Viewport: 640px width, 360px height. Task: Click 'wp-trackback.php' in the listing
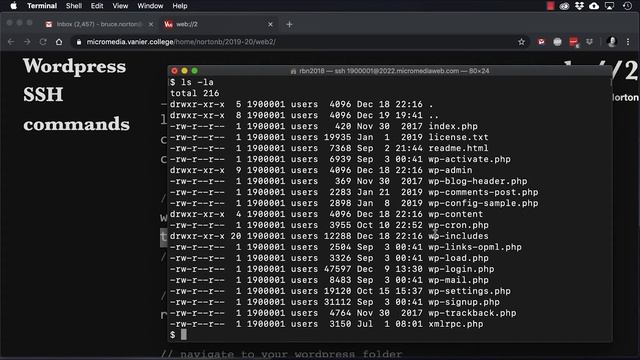tap(472, 313)
